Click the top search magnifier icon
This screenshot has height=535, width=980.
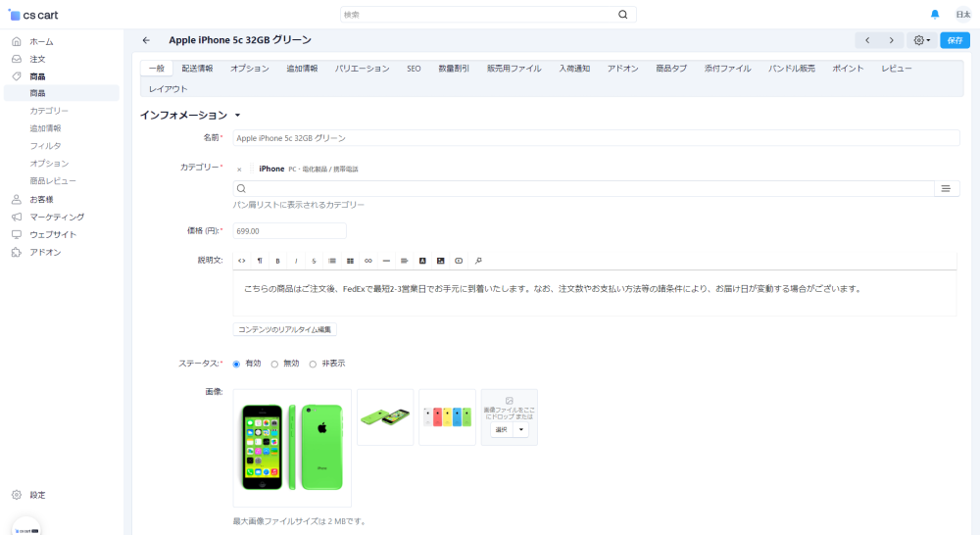pos(623,15)
